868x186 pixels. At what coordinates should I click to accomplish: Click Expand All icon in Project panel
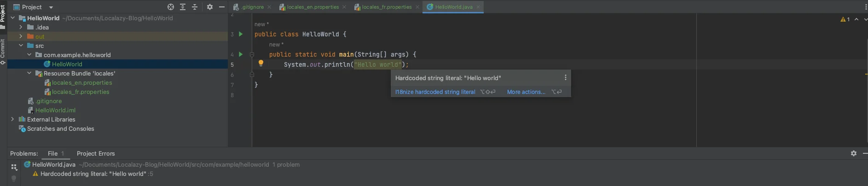(x=183, y=7)
